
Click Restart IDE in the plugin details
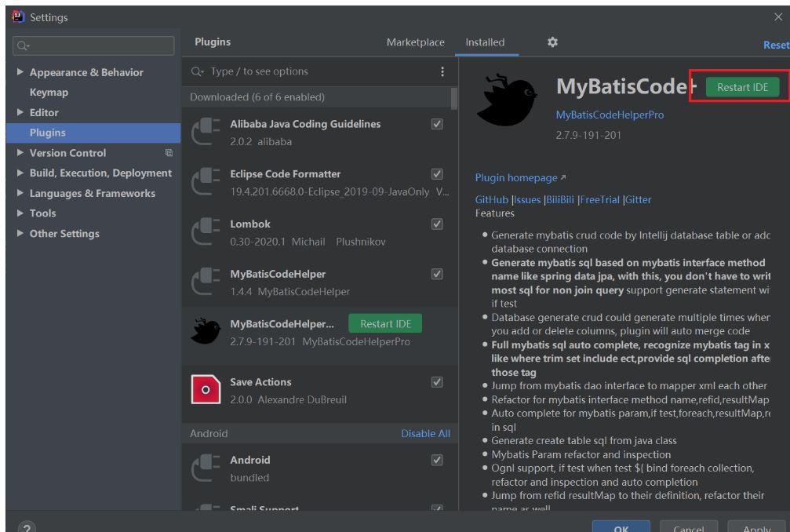[x=742, y=87]
